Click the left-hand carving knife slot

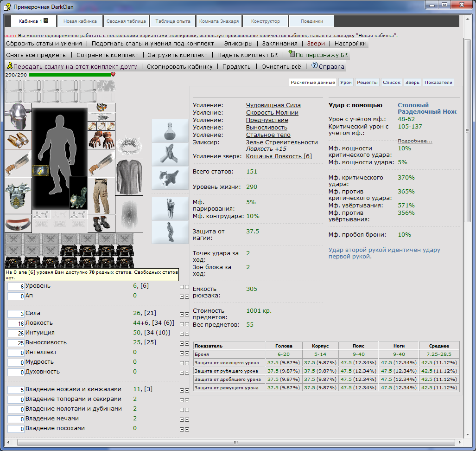tap(18, 163)
